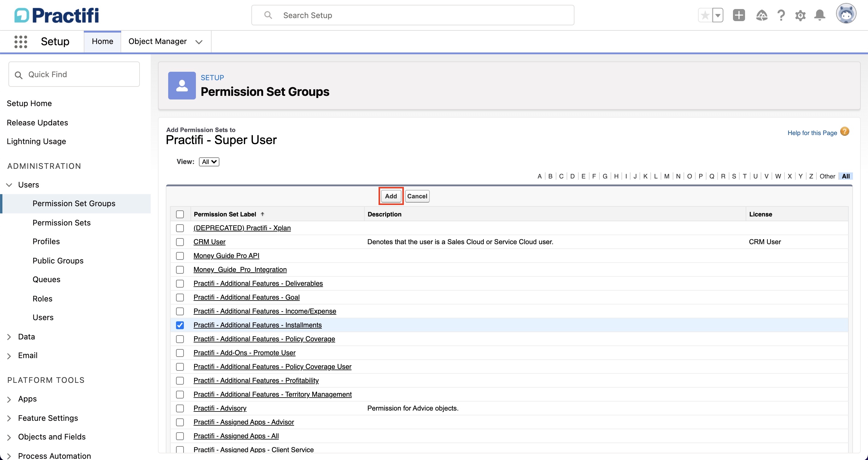
Task: Filter list by Other
Action: (827, 176)
